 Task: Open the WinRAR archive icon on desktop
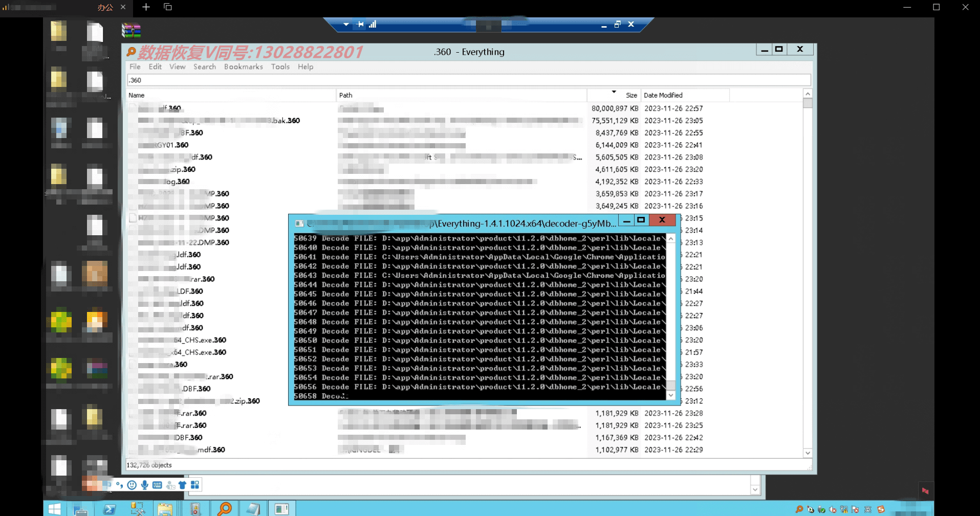point(131,31)
